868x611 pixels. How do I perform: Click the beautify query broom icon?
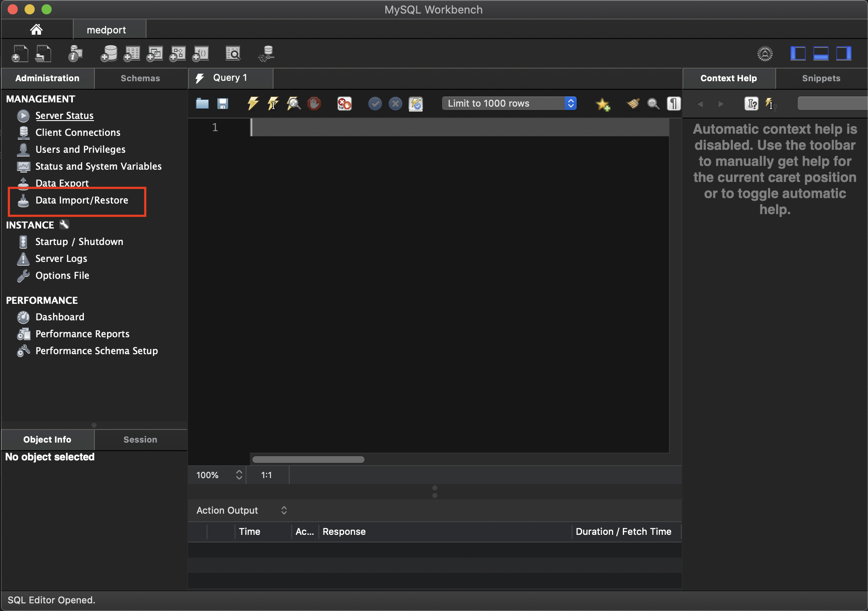[633, 104]
